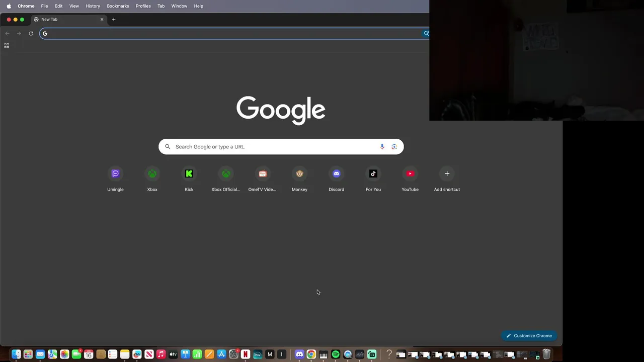
Task: Open Discord app from the dock
Action: coord(299,354)
